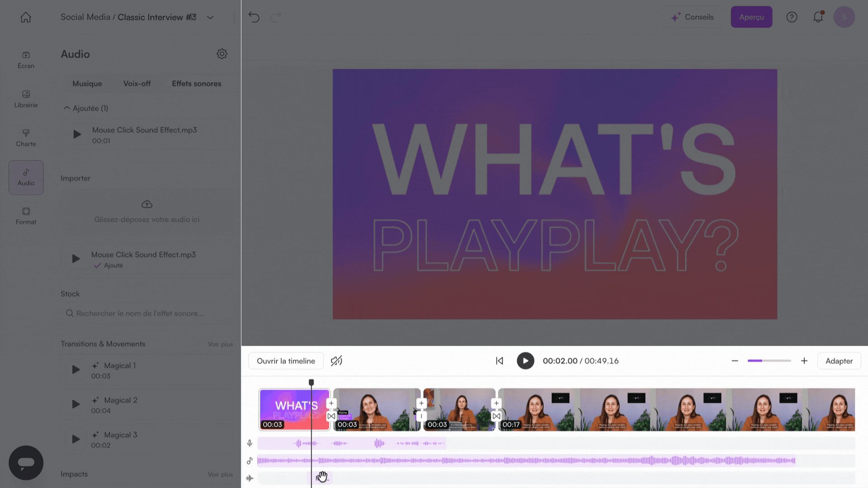Expand Transitions & Movements with Voir plus
The height and width of the screenshot is (488, 868).
click(220, 344)
